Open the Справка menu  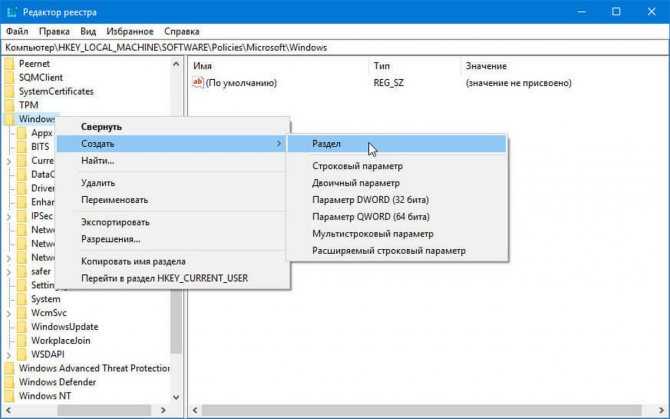pyautogui.click(x=182, y=31)
